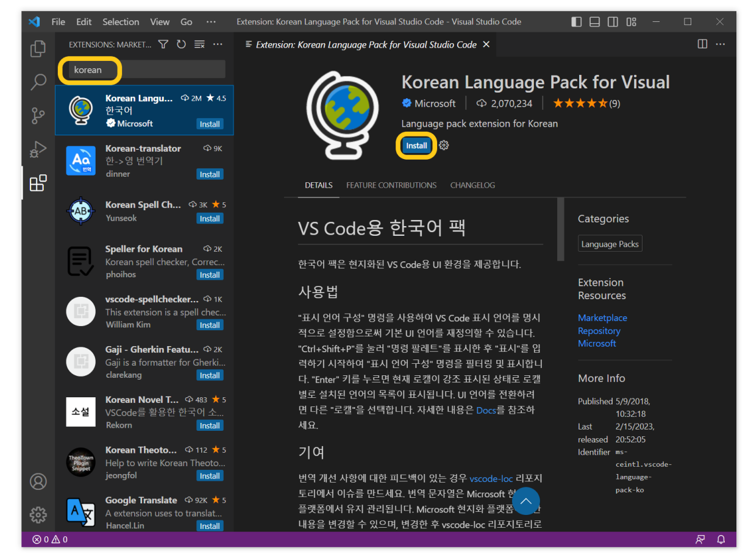Switch to the Feature Contributions tab
Screen dimensions: 751x560
coord(391,185)
